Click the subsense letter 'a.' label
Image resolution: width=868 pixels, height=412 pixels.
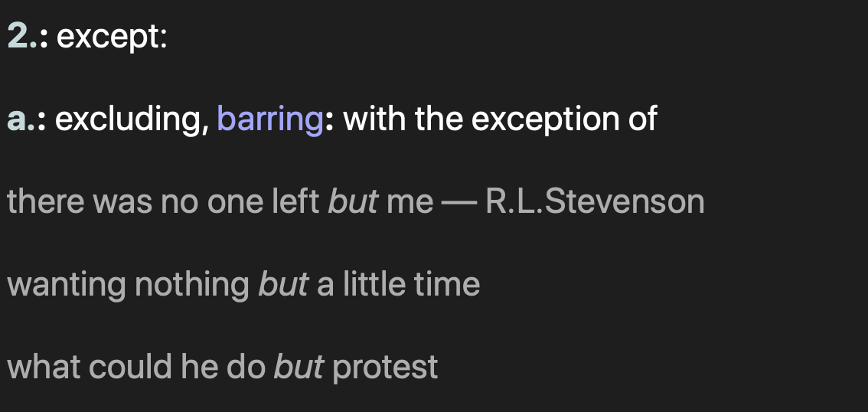pyautogui.click(x=21, y=119)
